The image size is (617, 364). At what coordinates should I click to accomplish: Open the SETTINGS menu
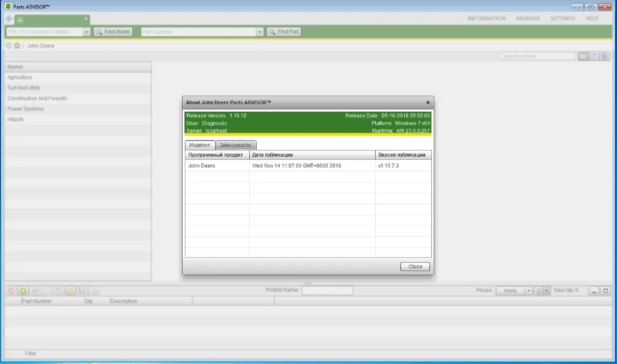pos(563,18)
